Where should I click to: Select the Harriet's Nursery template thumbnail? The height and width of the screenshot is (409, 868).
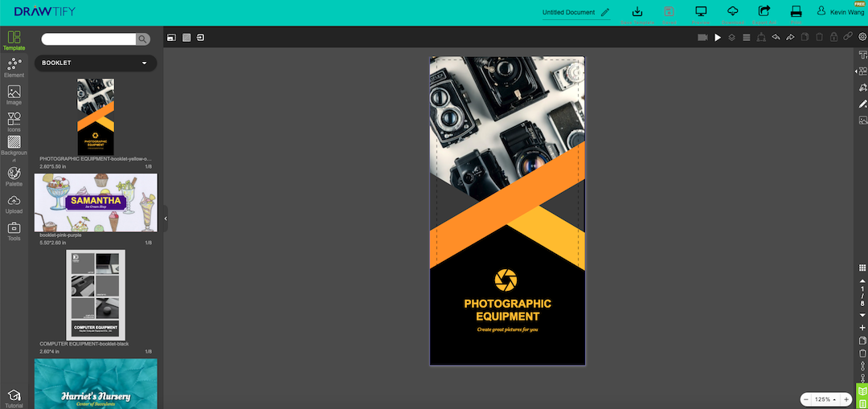(x=96, y=383)
